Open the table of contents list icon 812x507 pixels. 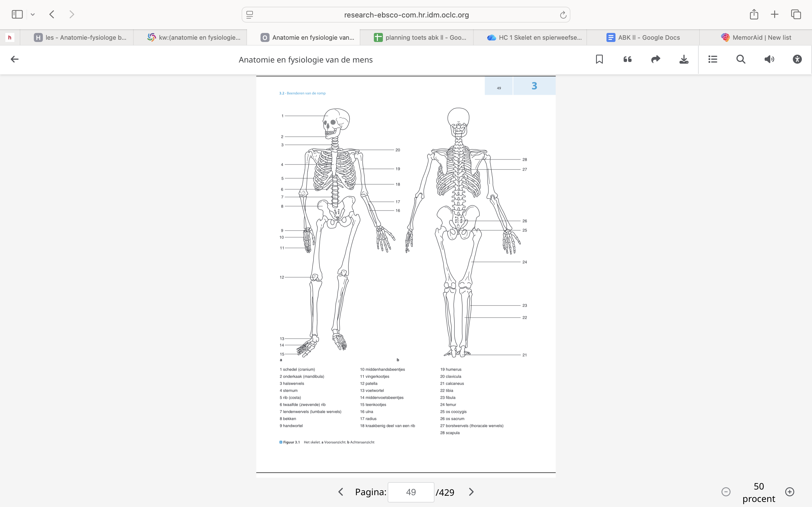click(713, 59)
